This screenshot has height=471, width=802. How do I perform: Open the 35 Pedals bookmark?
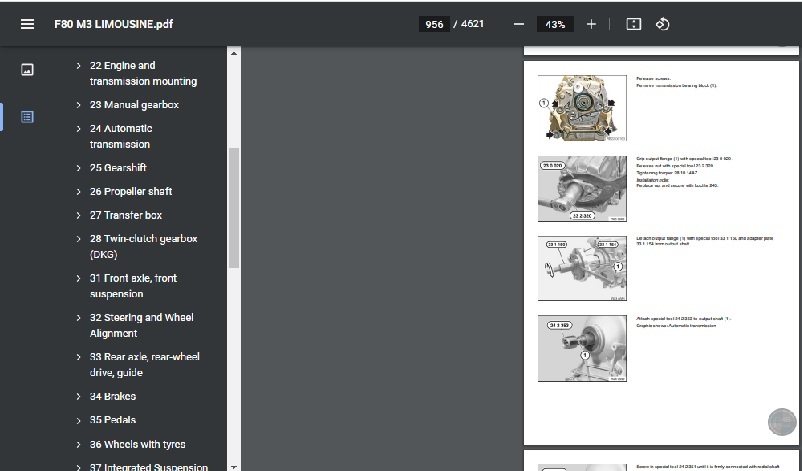[x=113, y=420]
